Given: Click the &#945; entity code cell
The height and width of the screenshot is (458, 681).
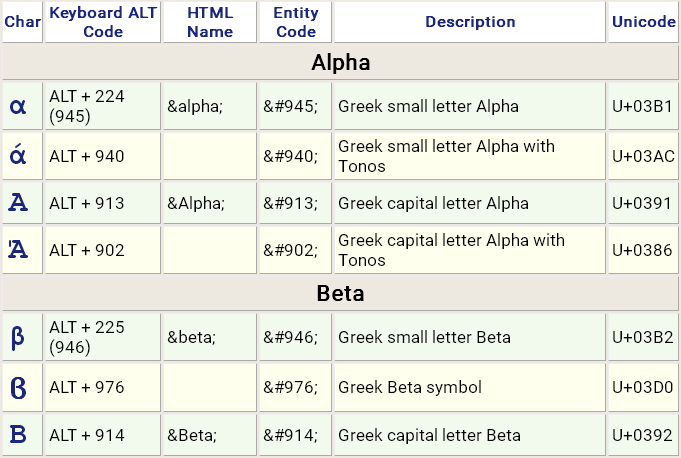Looking at the screenshot, I should click(291, 106).
